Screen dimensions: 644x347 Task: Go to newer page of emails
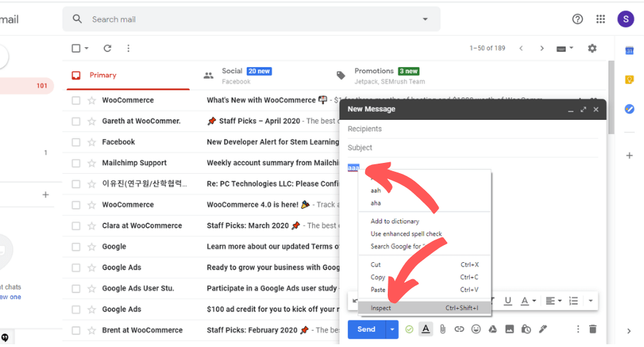[521, 48]
